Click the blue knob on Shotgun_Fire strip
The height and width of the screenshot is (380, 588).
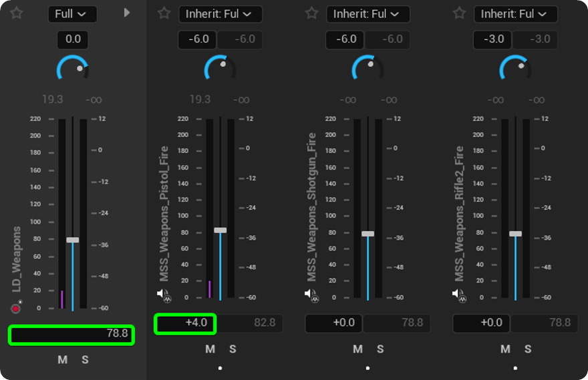368,68
